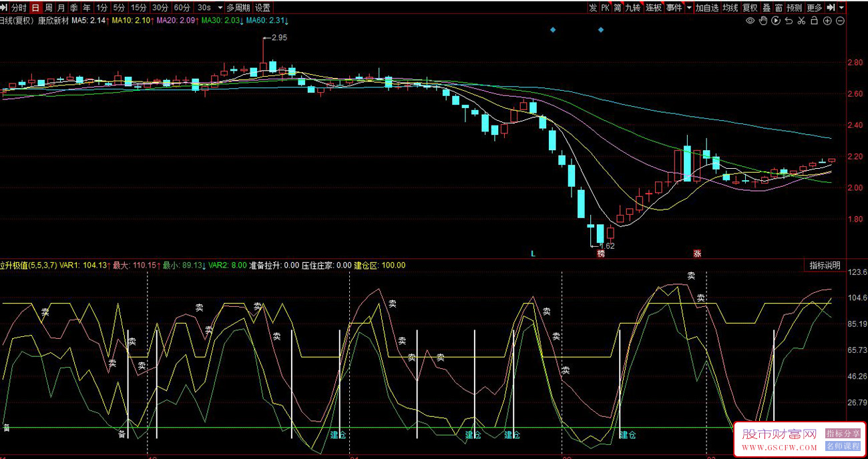Click the 简 toolbar button

click(618, 8)
